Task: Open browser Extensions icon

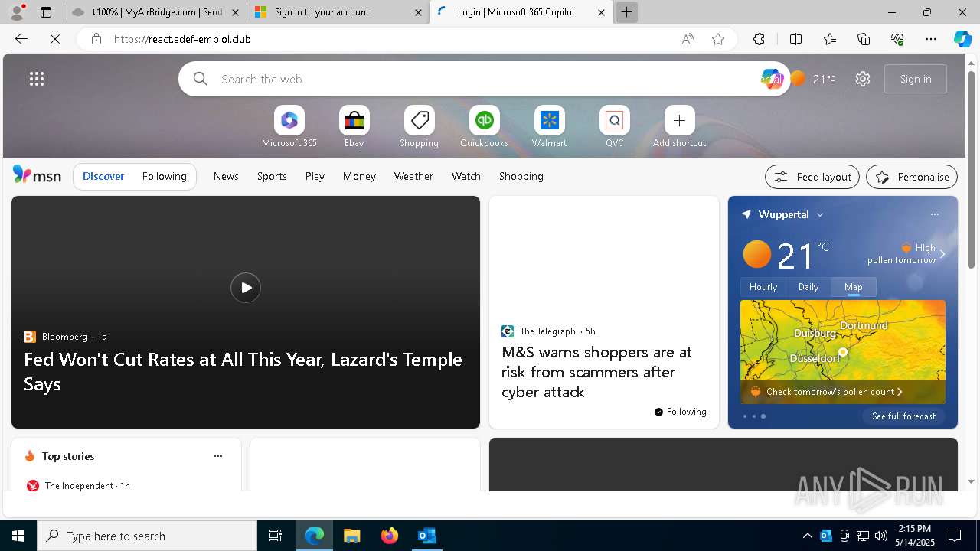Action: coord(759,39)
